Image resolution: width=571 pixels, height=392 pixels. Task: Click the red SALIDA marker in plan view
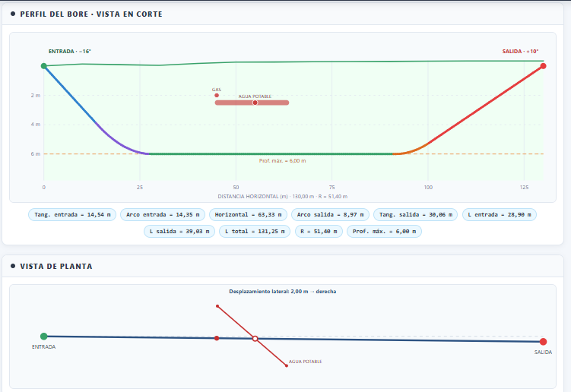pyautogui.click(x=543, y=341)
